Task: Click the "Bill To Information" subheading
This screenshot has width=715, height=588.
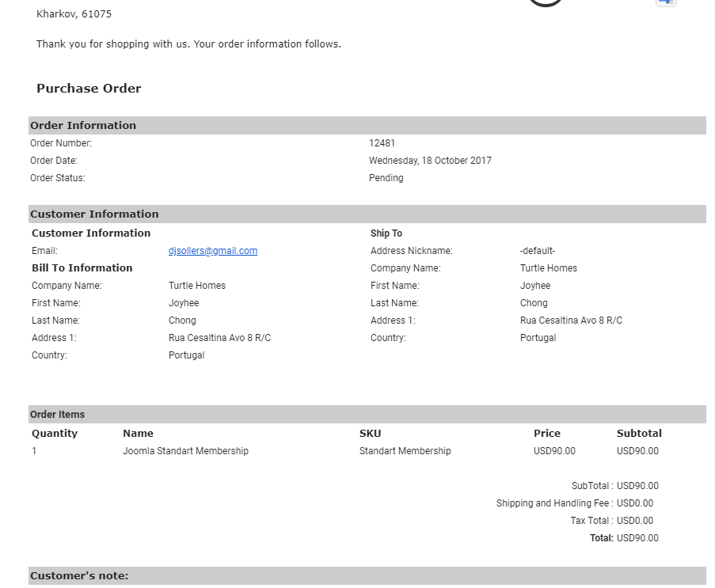Action: coord(82,268)
